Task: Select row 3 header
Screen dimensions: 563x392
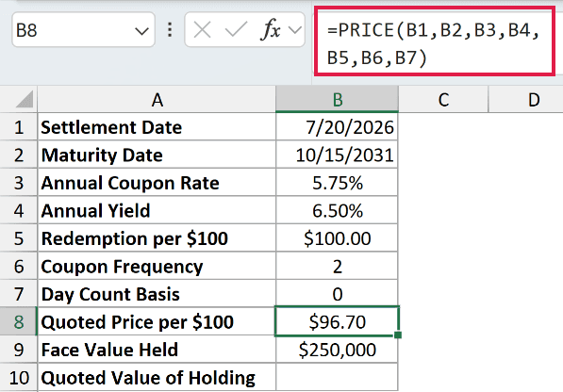Action: click(x=19, y=182)
